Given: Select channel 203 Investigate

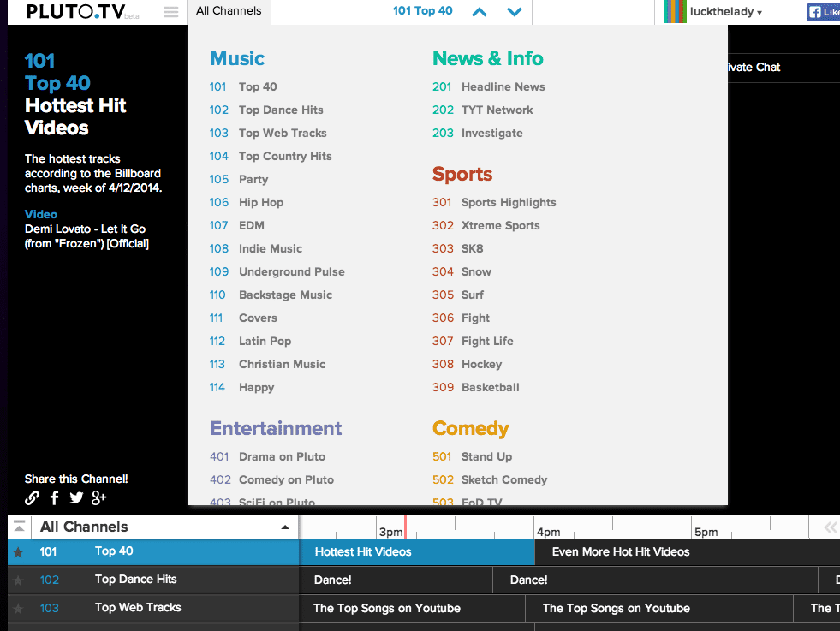Looking at the screenshot, I should (x=477, y=133).
